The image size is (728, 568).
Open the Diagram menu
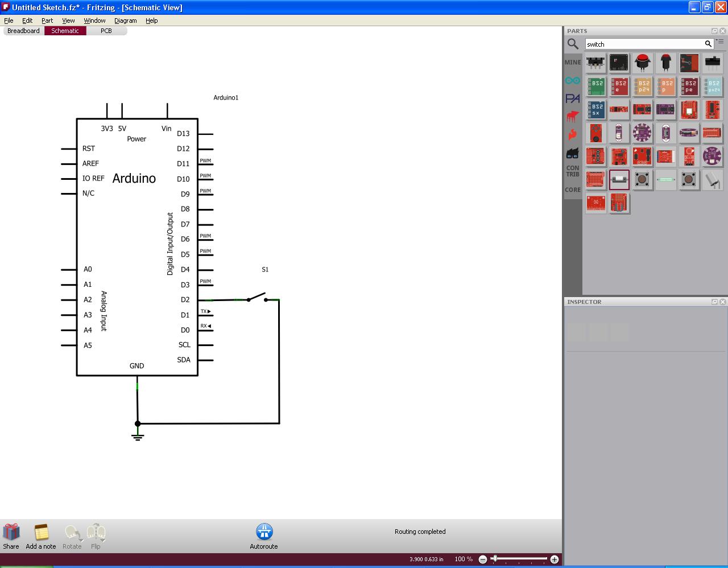[125, 20]
